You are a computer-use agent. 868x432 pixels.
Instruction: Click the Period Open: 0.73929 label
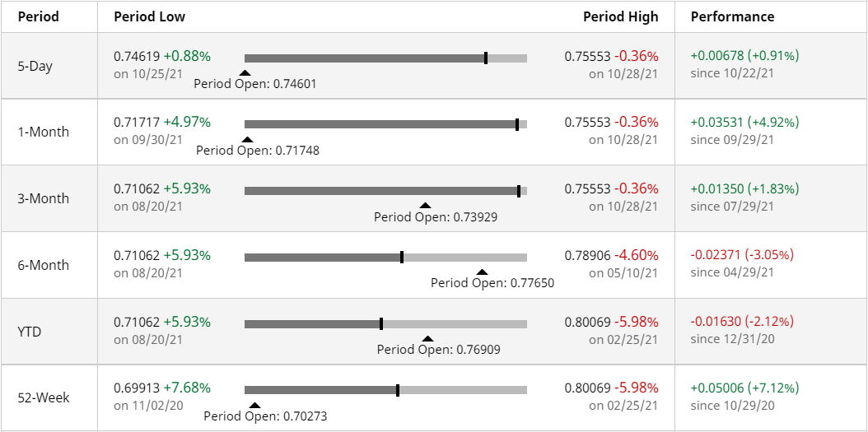(436, 217)
